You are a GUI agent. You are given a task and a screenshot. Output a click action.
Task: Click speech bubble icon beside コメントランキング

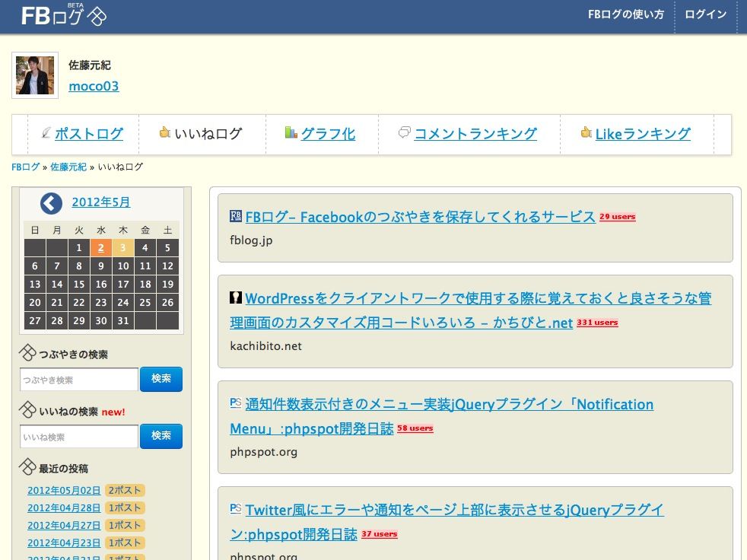[404, 132]
